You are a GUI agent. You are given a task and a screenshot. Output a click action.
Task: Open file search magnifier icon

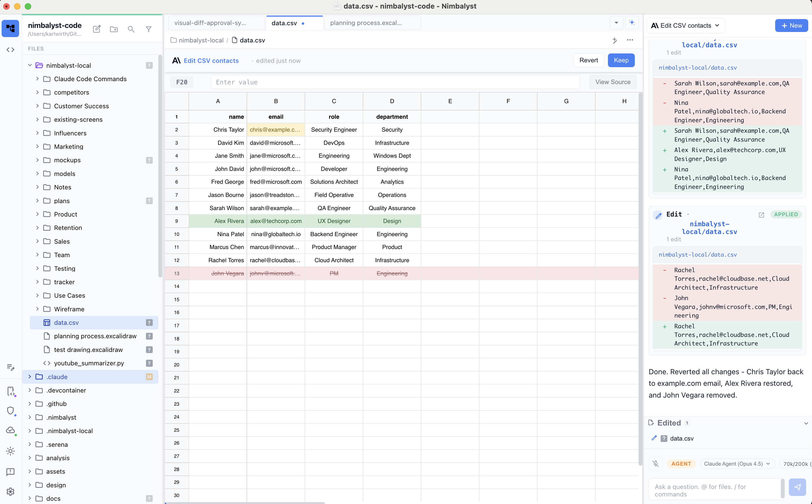131,29
